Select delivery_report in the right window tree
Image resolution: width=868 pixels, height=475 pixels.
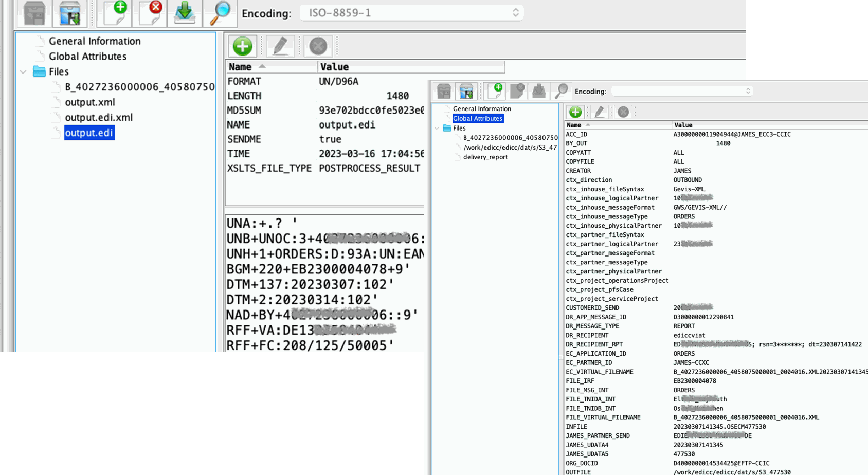point(485,157)
